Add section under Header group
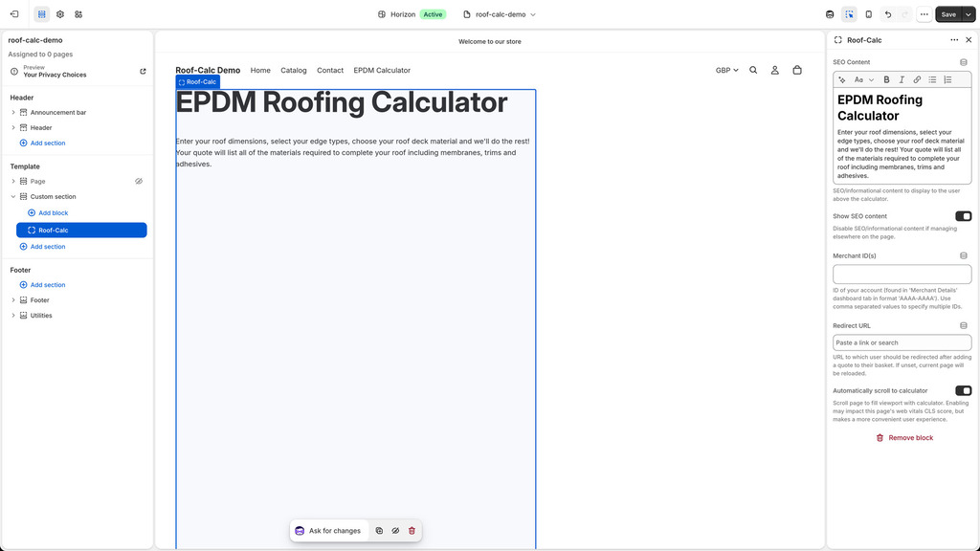This screenshot has width=980, height=551. point(42,143)
